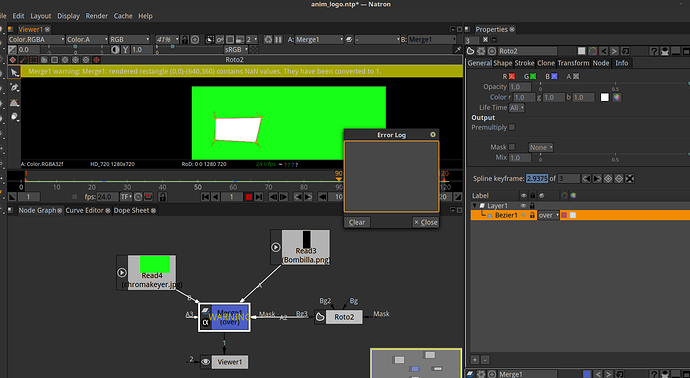This screenshot has height=378, width=690.
Task: Jump to last frame in timeline
Action: coord(259,197)
